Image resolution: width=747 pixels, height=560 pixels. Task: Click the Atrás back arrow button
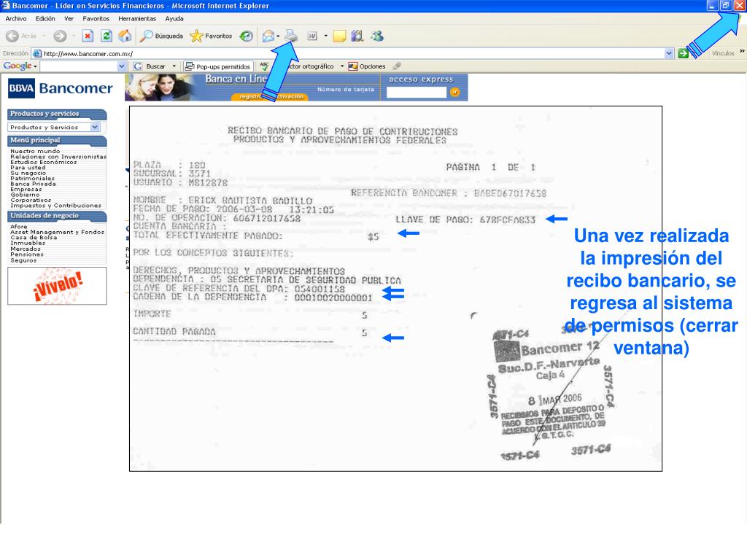(21, 36)
